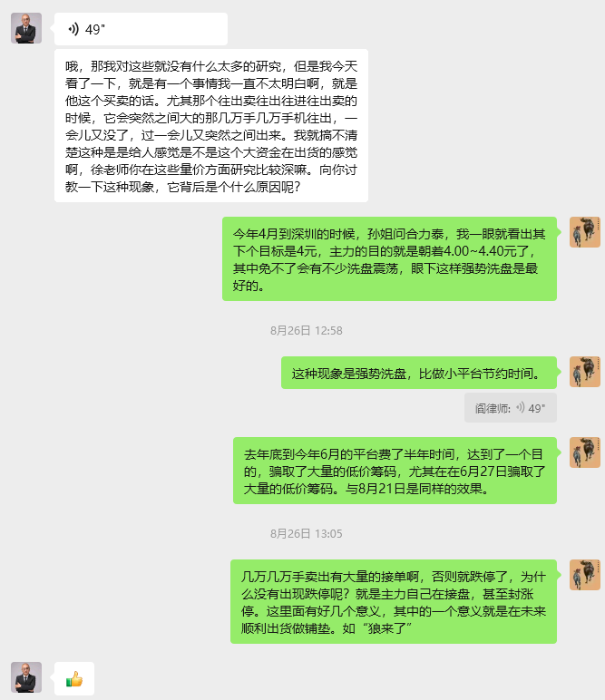Select the message 这种现象是强势洗盘
605x700 pixels.
point(419,373)
